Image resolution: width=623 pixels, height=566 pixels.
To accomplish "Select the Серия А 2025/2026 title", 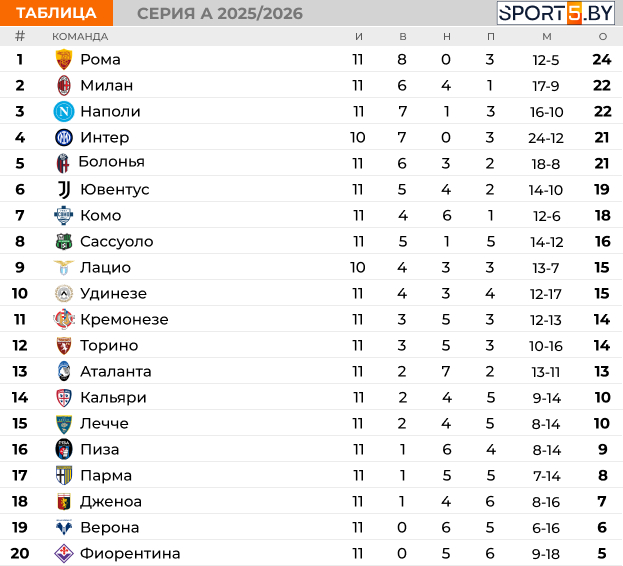I will click(x=219, y=13).
